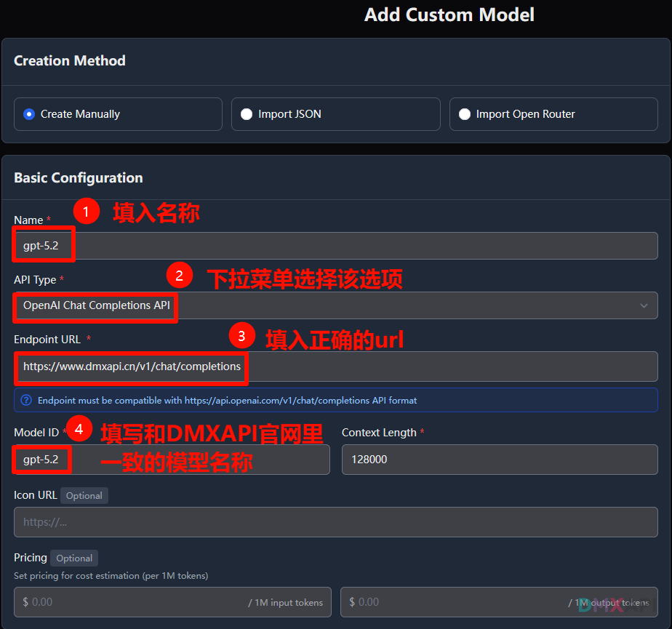Click the red step 2 marker

(x=179, y=275)
